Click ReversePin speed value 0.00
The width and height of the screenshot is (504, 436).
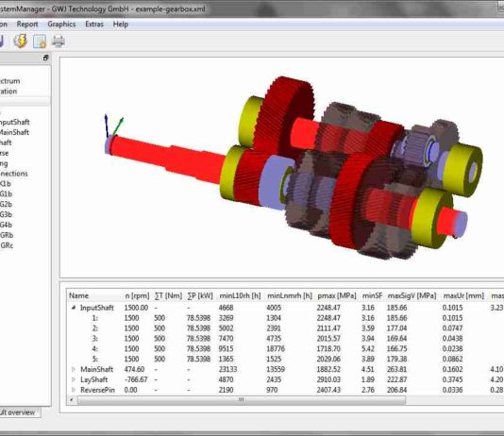pos(130,390)
